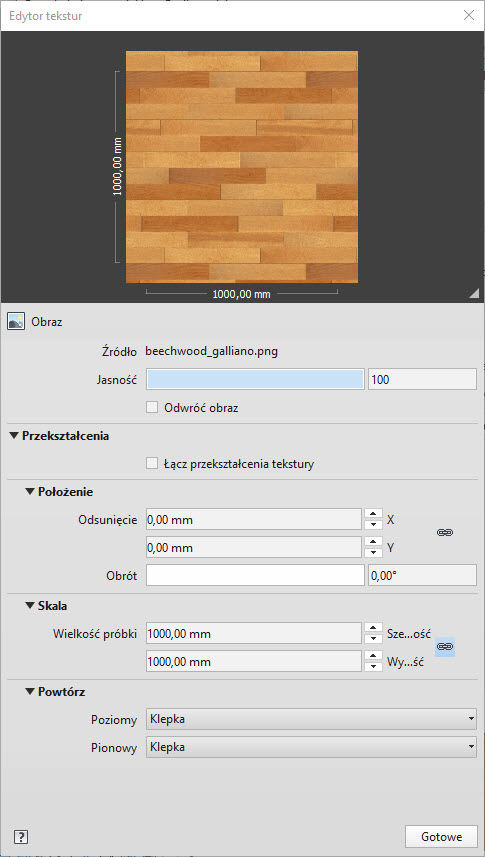Open the Pionowy repeat dropdown
This screenshot has height=857, width=485.
click(x=311, y=747)
